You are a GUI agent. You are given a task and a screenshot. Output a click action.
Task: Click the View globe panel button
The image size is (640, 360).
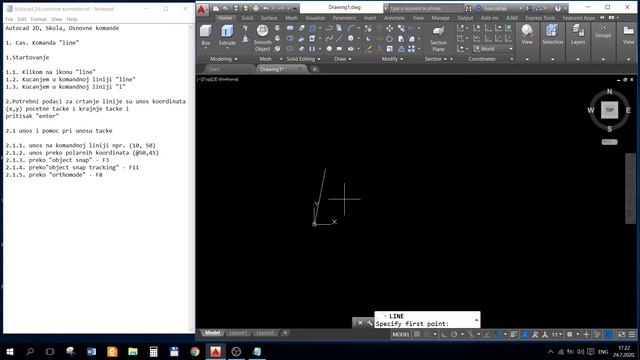[527, 35]
